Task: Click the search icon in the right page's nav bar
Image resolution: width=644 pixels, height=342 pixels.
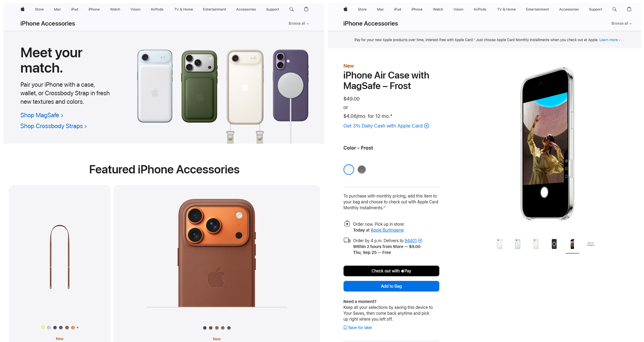Action: click(x=614, y=9)
